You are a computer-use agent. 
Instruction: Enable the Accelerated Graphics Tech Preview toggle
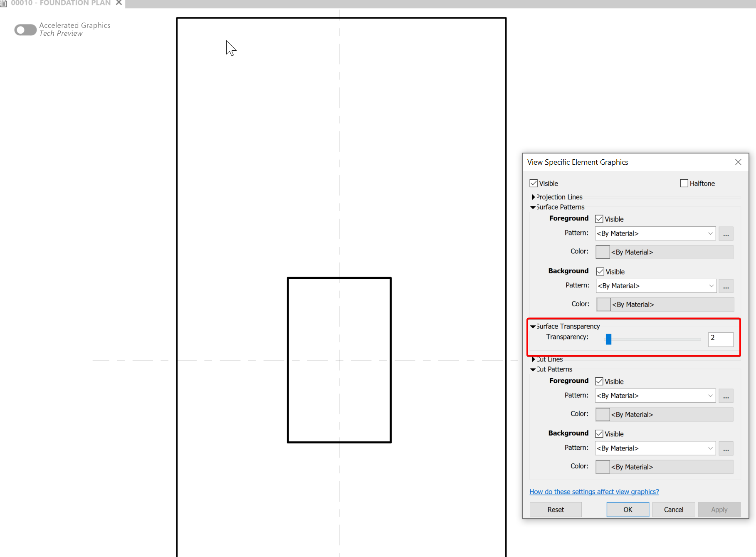point(25,30)
